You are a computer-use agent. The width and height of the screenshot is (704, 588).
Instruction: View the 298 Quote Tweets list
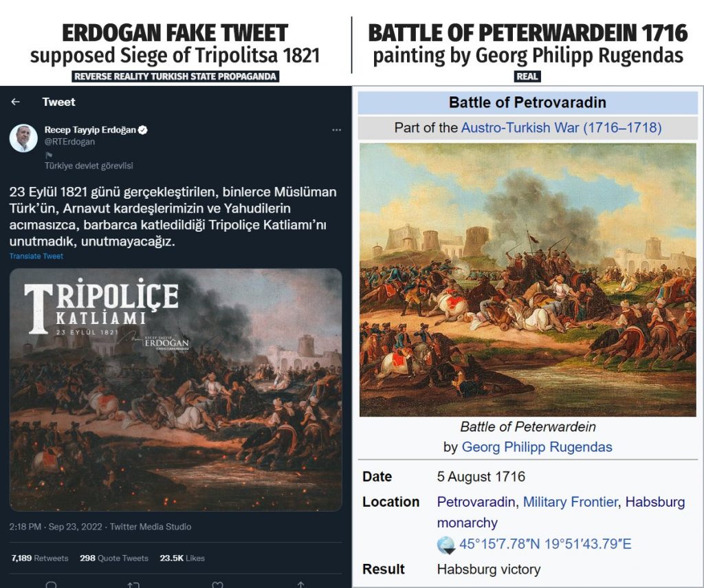[x=113, y=558]
